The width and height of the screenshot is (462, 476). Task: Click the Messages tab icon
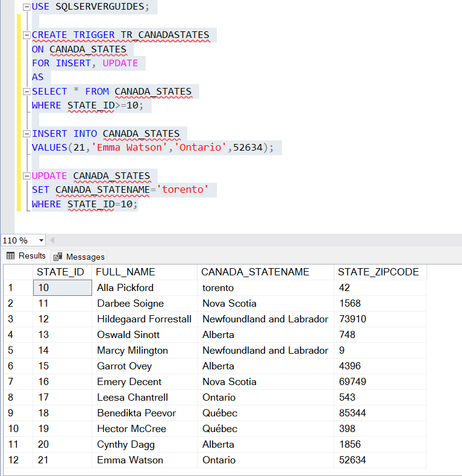pyautogui.click(x=58, y=257)
